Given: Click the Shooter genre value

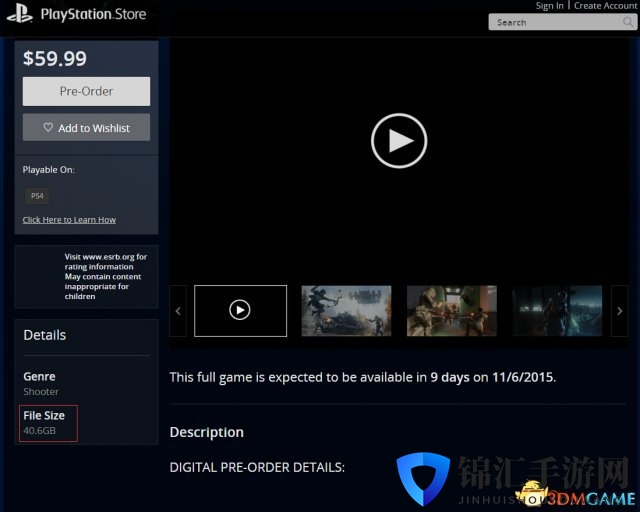Looking at the screenshot, I should tap(41, 392).
